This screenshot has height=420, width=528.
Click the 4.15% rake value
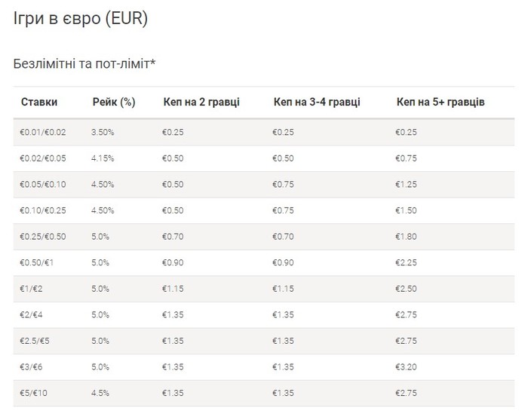point(103,158)
